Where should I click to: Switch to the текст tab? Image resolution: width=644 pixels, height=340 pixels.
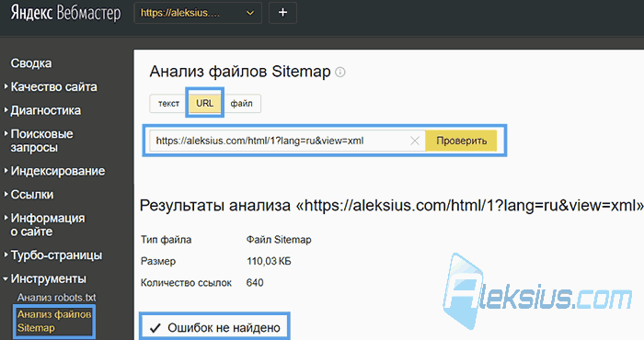168,103
